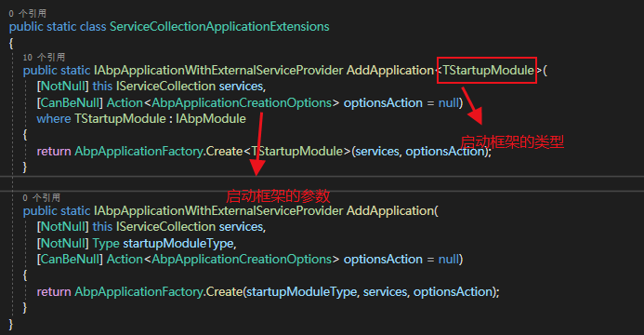Click the IAbpModule constraint type
Screen dimensions: 644x335
click(211, 119)
